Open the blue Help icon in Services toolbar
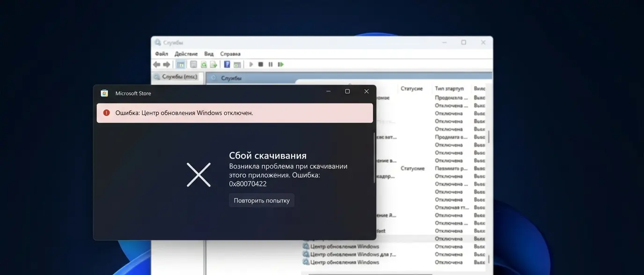This screenshot has width=644, height=275. pos(227,65)
